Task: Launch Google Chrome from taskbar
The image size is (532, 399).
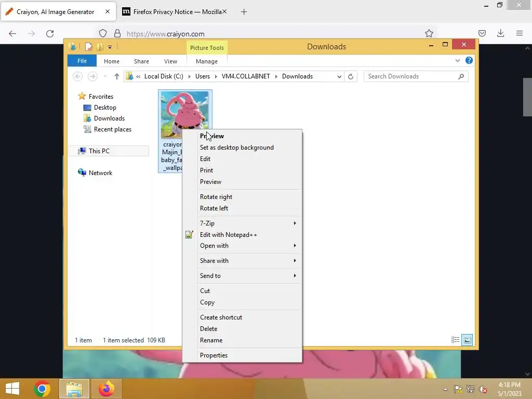Action: tap(42, 389)
